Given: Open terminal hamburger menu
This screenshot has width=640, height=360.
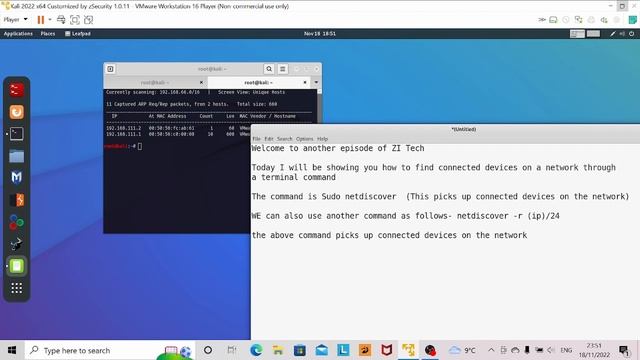Looking at the screenshot, I should [x=282, y=69].
